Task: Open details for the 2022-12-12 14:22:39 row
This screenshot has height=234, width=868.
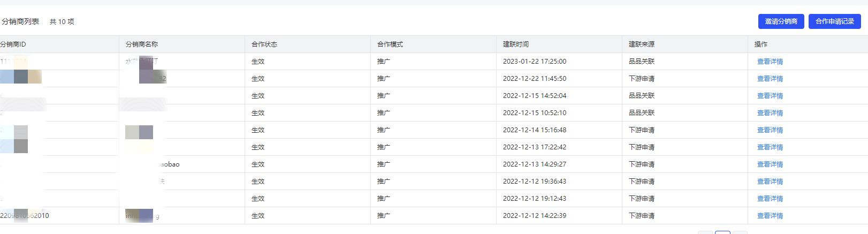Action: click(770, 216)
